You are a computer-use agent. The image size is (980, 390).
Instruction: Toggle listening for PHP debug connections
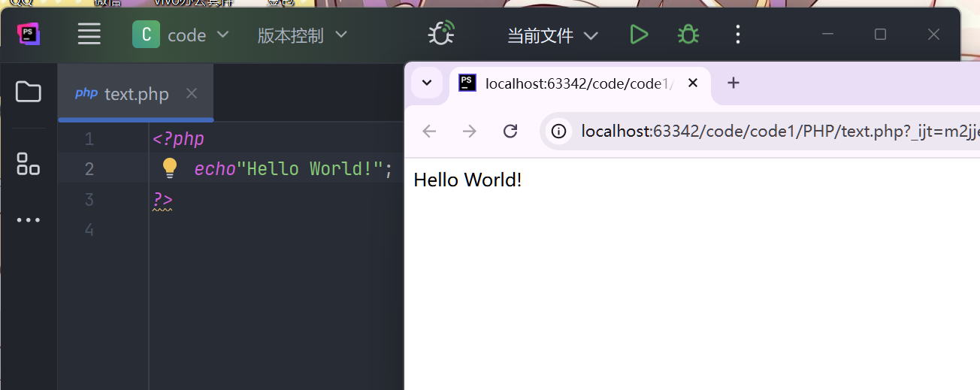[x=441, y=34]
